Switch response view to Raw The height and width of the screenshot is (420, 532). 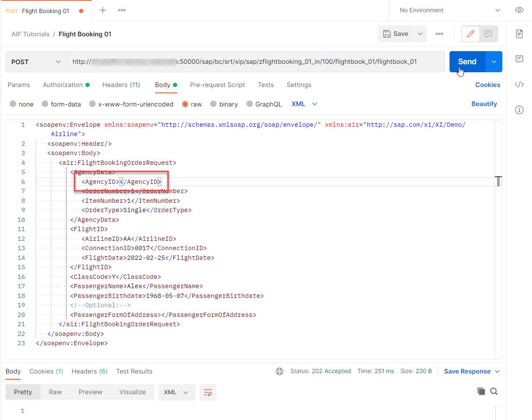(x=55, y=392)
